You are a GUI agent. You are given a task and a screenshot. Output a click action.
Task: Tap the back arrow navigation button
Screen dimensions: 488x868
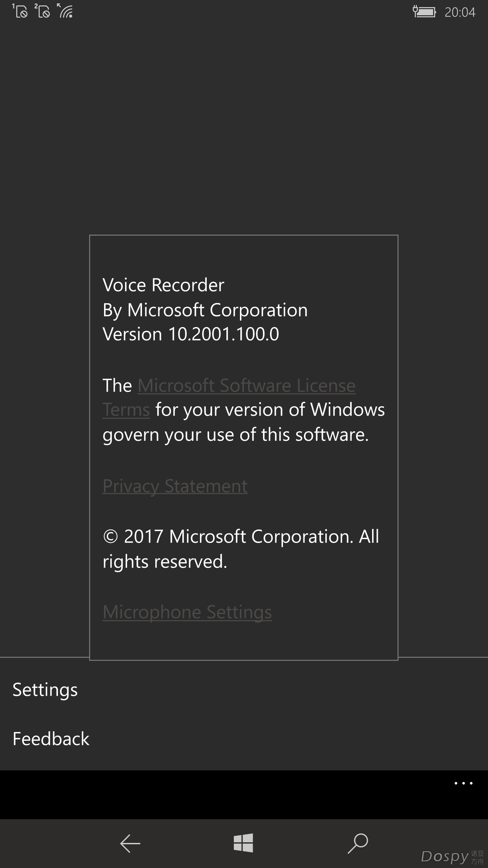(130, 843)
